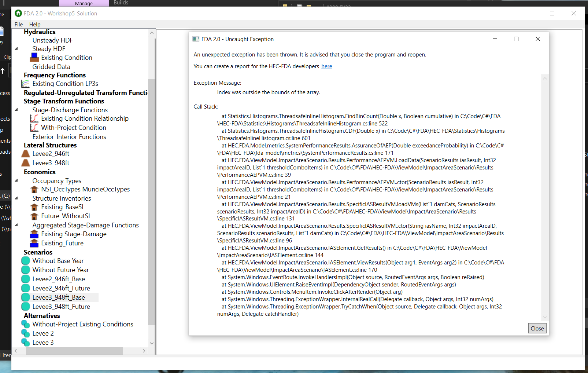
Task: Select the Existing Condition LP3s chart icon
Action: [x=25, y=84]
